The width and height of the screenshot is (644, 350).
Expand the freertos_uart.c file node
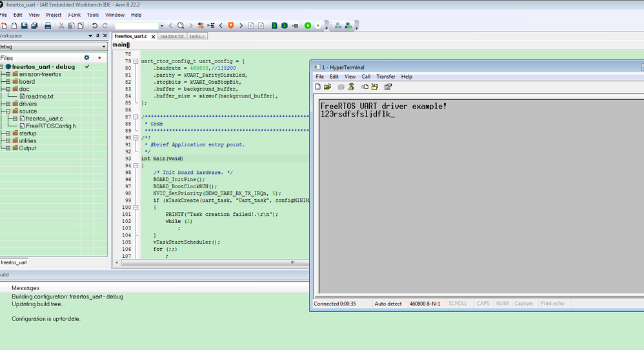[x=15, y=119]
